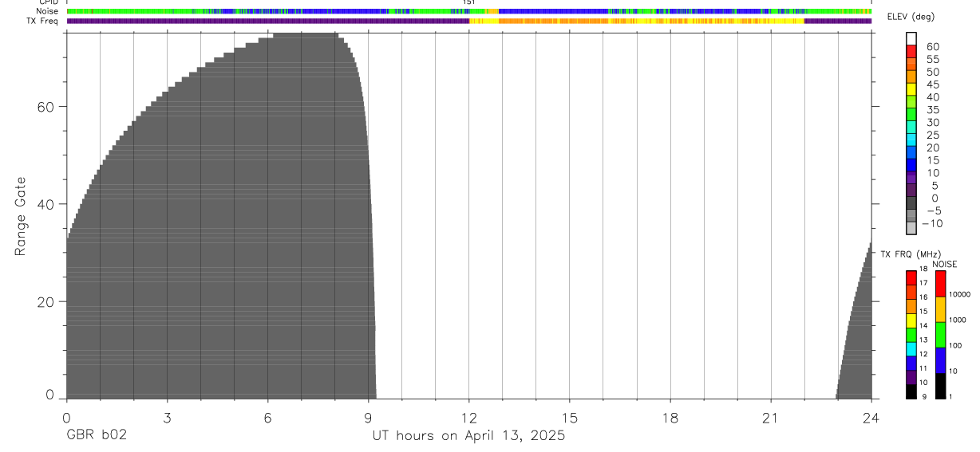Click the '6' tick on the UT hours axis
The width and height of the screenshot is (980, 452).
267,417
